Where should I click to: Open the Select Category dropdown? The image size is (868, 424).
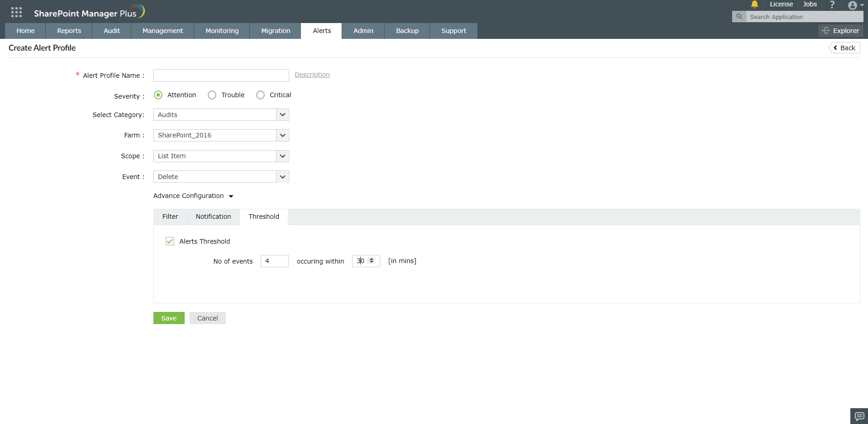tap(282, 114)
